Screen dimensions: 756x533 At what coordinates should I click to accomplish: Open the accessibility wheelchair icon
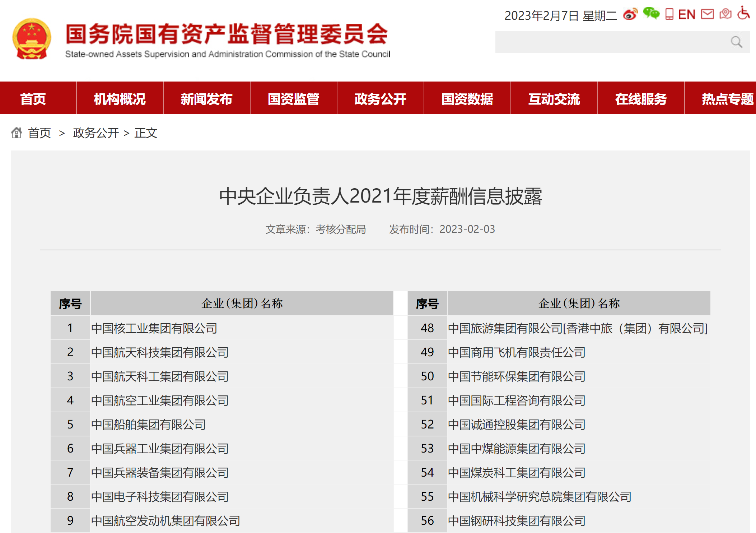point(743,13)
